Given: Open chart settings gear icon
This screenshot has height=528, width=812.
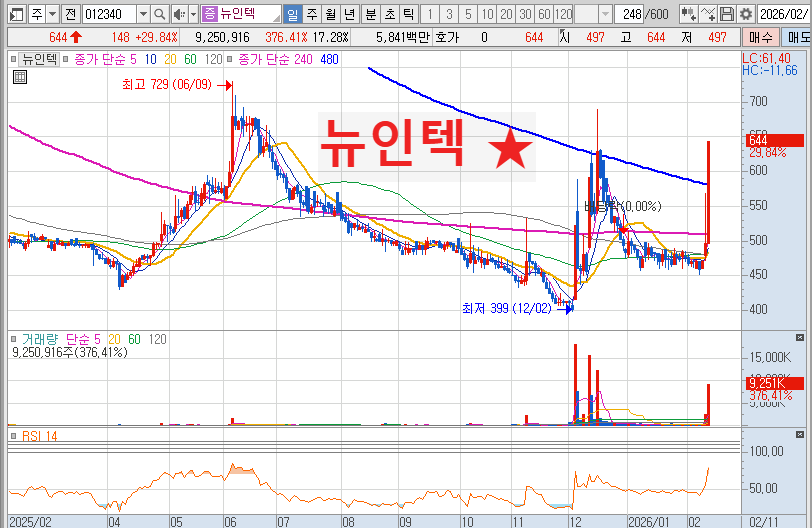Looking at the screenshot, I should point(746,14).
